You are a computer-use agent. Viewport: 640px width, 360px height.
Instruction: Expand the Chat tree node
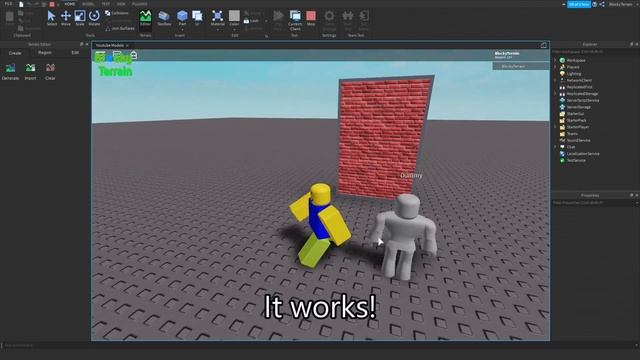tap(555, 147)
